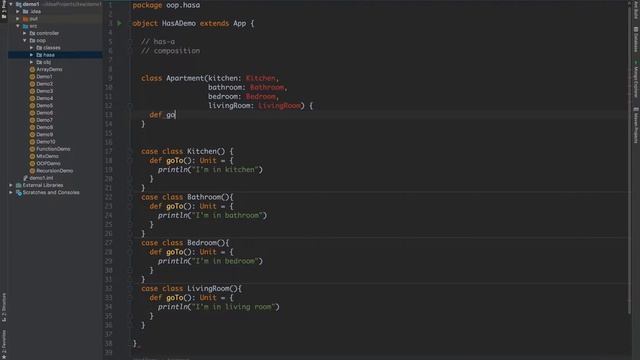Toggle fold marker on the livingRoom parameter line
Image resolution: width=640 pixels, height=360 pixels.
coord(130,106)
